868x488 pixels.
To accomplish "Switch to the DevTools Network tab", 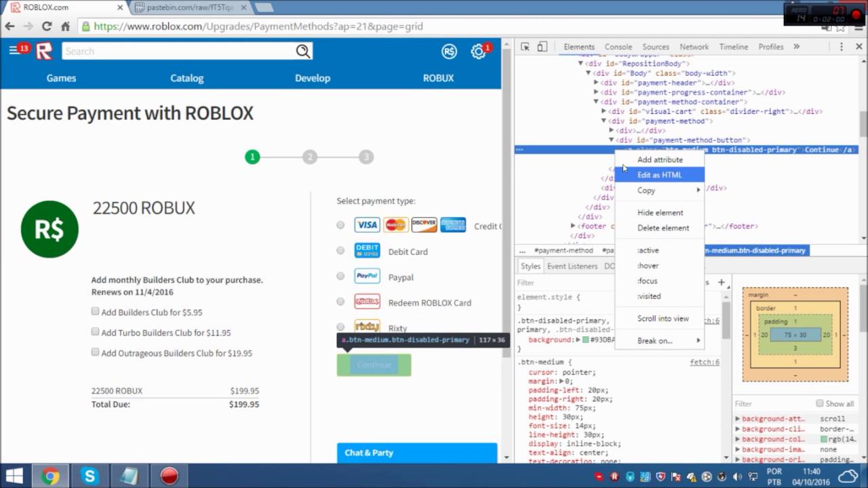I will click(x=694, y=47).
